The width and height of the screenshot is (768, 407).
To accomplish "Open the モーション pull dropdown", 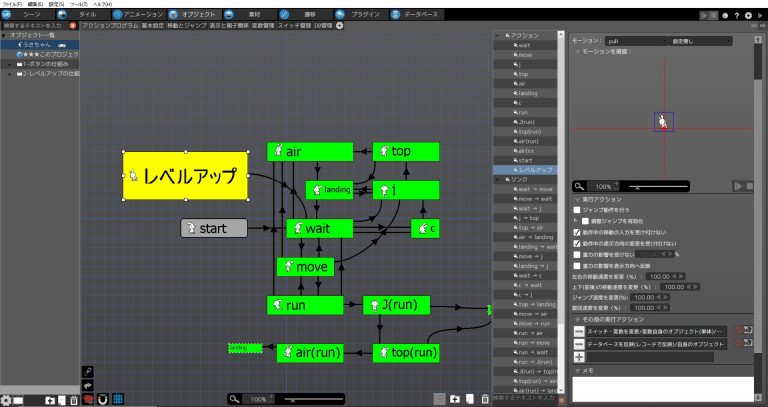I will tap(636, 41).
